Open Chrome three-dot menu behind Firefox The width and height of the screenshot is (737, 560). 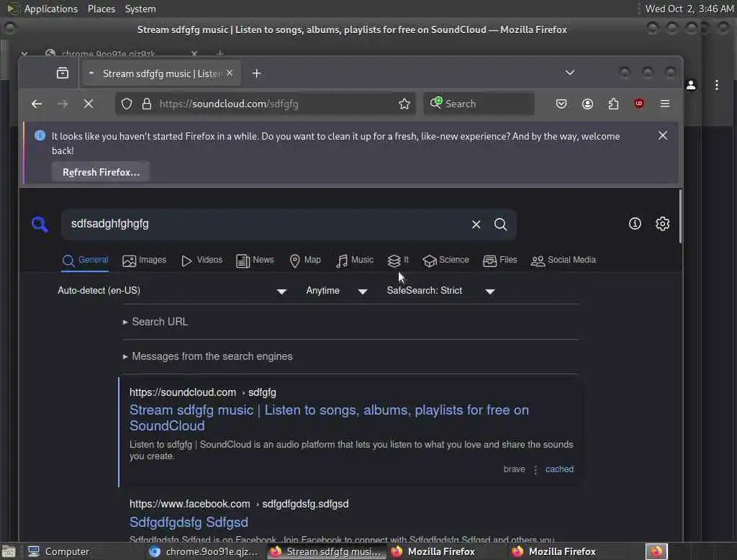click(716, 85)
